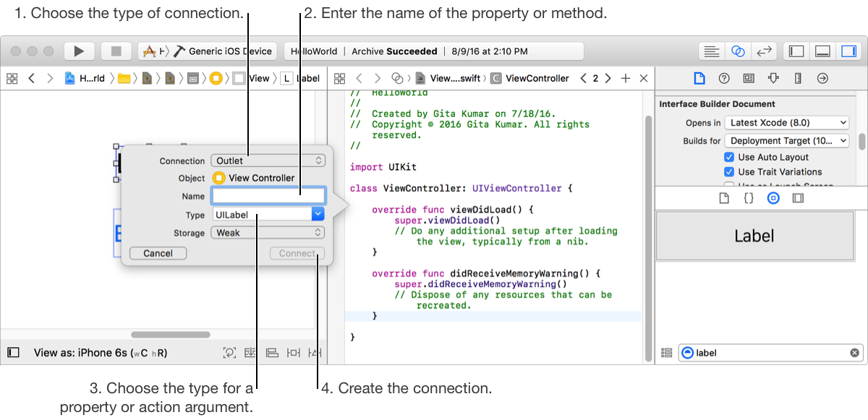Open related items menu in Interface Builder jump bar

click(x=12, y=78)
